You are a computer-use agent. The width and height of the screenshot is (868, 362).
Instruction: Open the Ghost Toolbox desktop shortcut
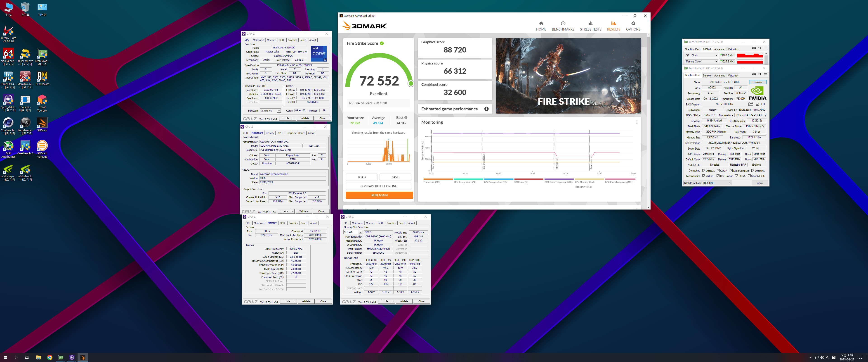[x=42, y=103]
